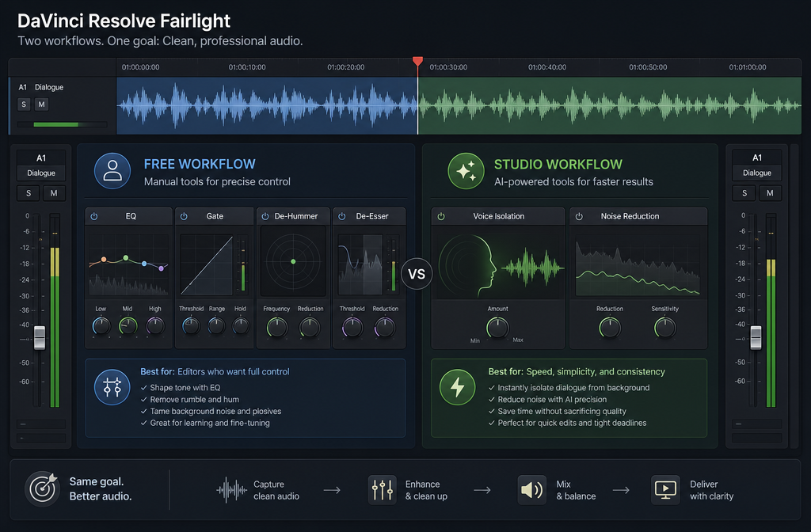Solo A1 in the right mixer strip
Image resolution: width=811 pixels, height=532 pixels.
tap(744, 193)
